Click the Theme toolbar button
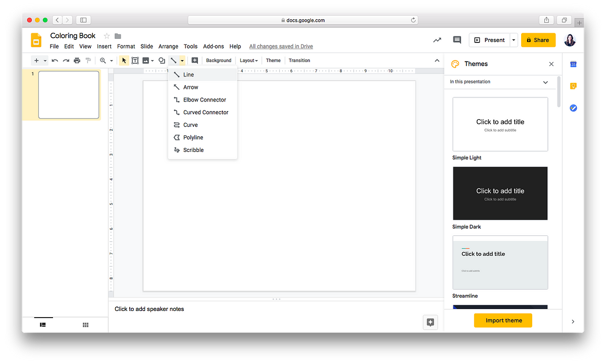This screenshot has width=606, height=364. (273, 61)
